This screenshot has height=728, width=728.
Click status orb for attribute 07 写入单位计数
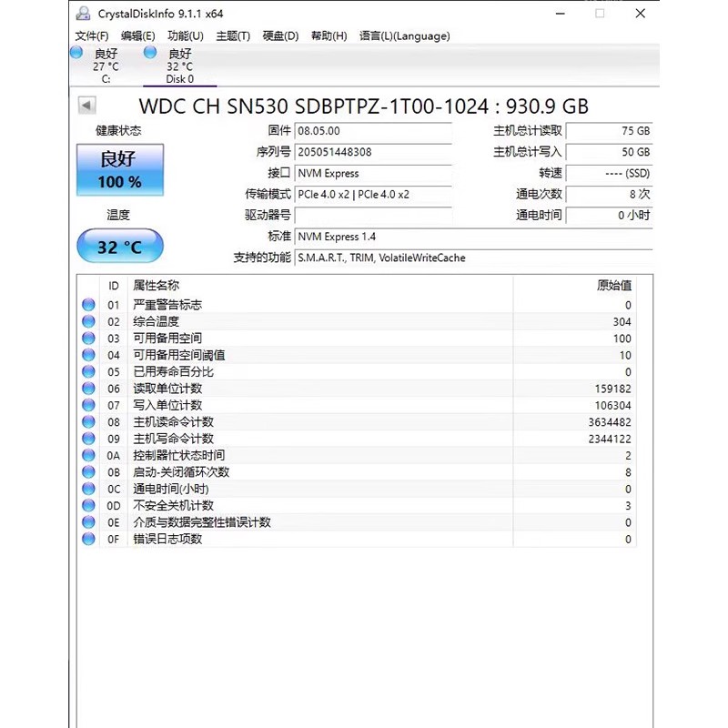[88, 405]
